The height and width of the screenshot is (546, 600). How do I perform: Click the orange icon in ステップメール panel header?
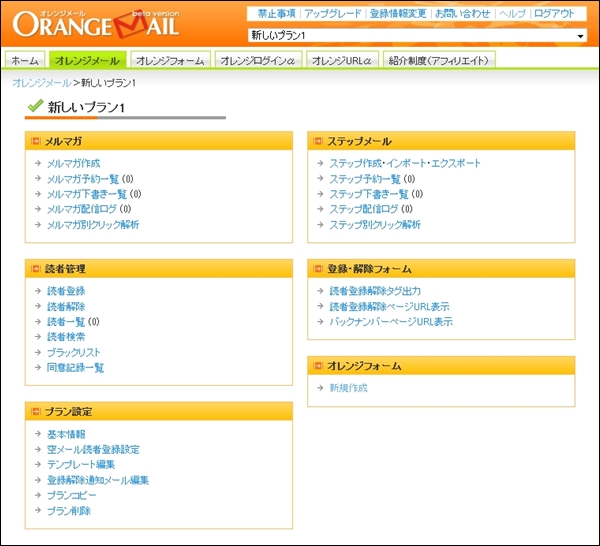click(x=318, y=141)
